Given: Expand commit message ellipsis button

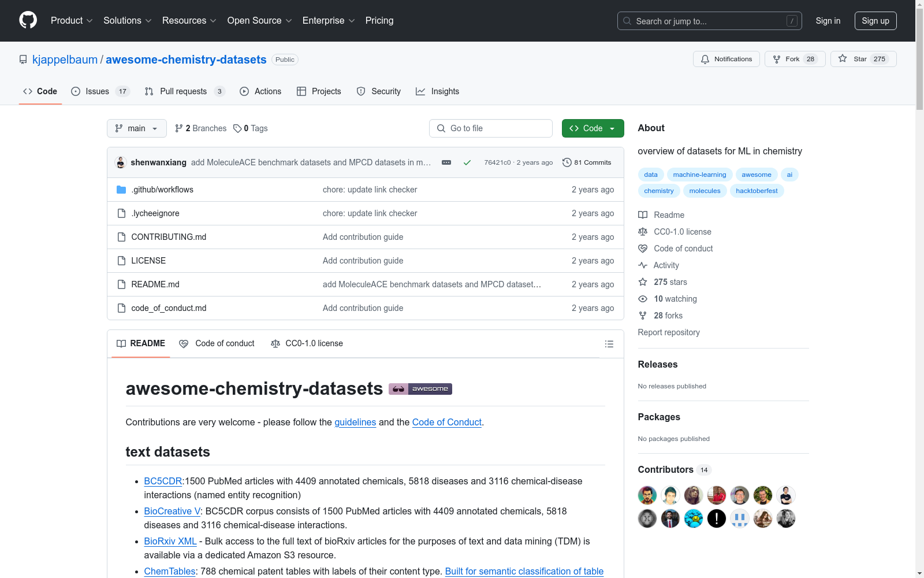Looking at the screenshot, I should point(446,162).
